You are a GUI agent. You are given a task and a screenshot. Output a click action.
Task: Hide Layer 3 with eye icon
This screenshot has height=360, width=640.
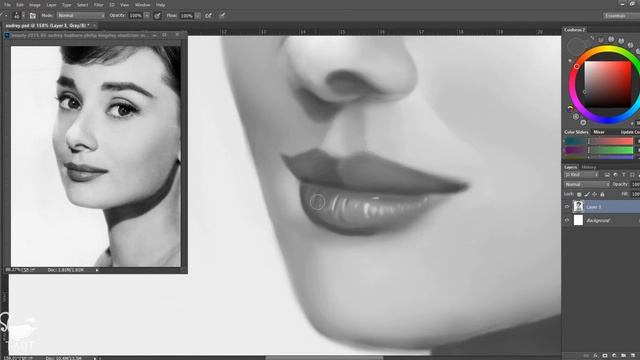point(567,207)
